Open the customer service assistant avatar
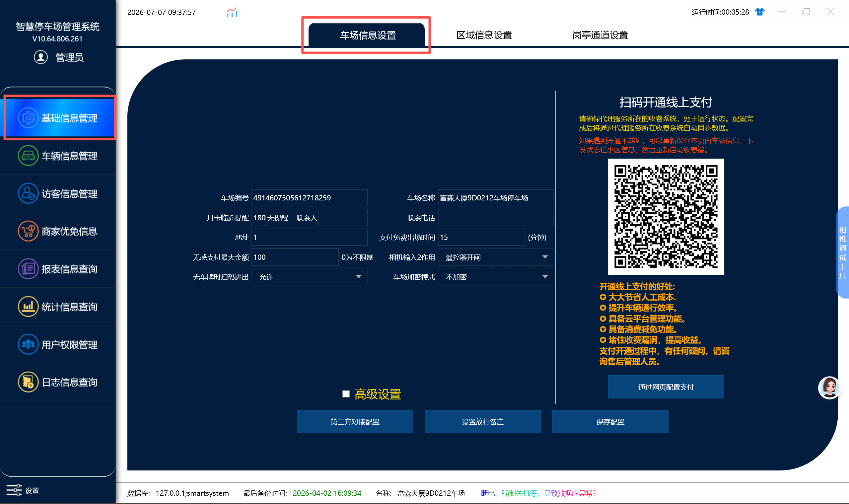Viewport: 849px width, 504px height. point(829,388)
